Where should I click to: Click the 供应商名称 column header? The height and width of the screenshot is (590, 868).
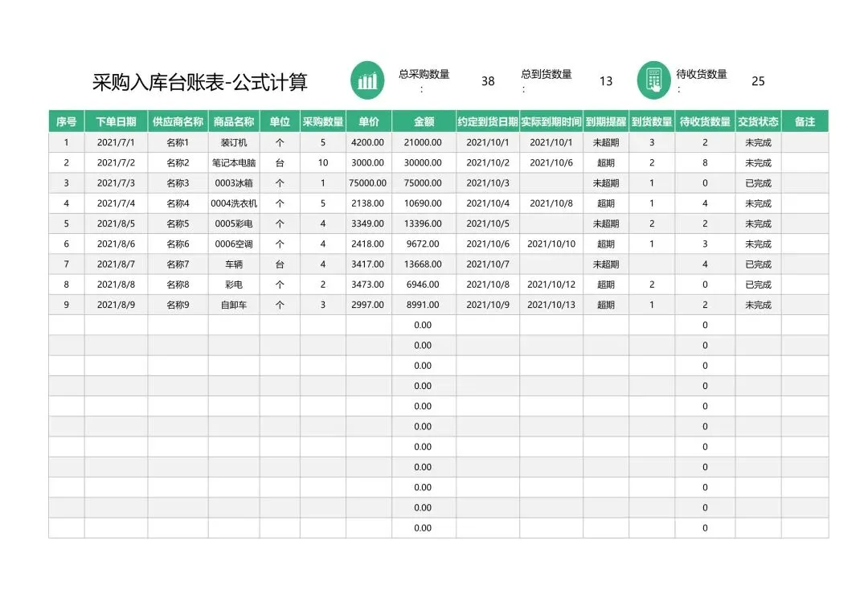(178, 121)
